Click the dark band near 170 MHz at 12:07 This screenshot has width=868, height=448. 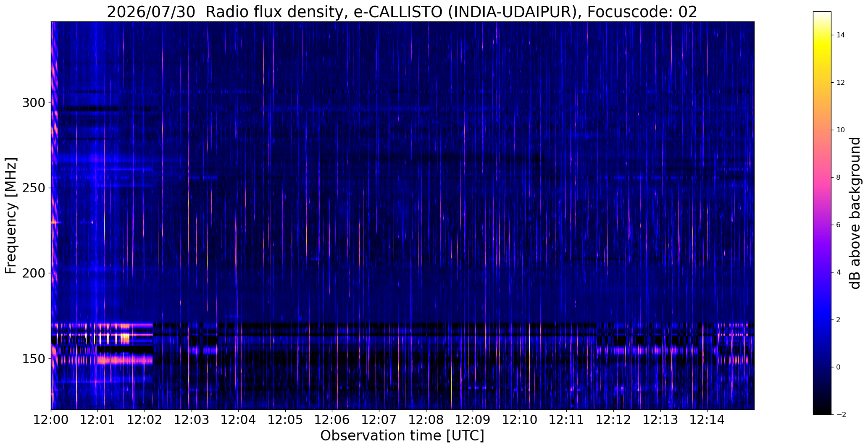379,325
